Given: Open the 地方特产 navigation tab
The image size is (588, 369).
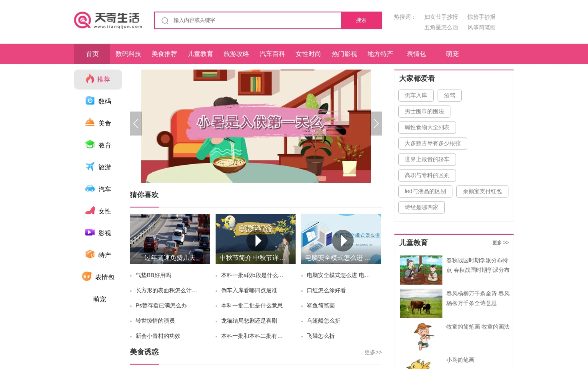Looking at the screenshot, I should tap(380, 54).
